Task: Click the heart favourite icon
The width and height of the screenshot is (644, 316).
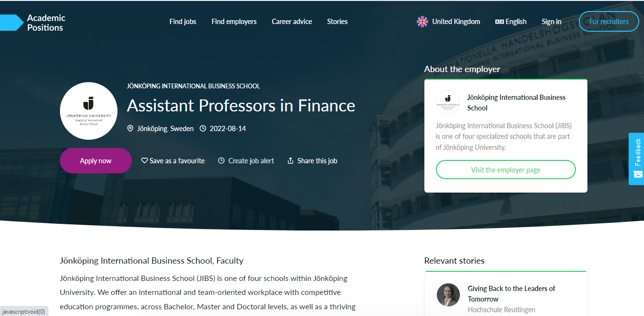Action: (144, 161)
